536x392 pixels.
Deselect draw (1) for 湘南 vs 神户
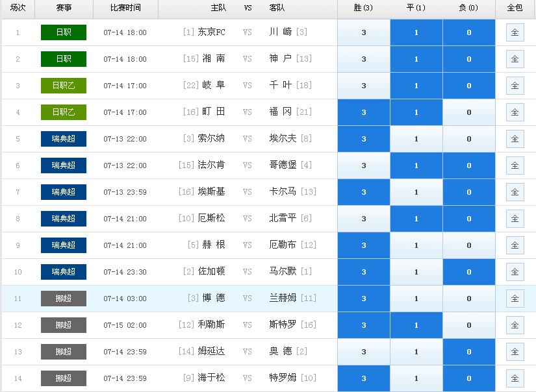click(x=416, y=59)
